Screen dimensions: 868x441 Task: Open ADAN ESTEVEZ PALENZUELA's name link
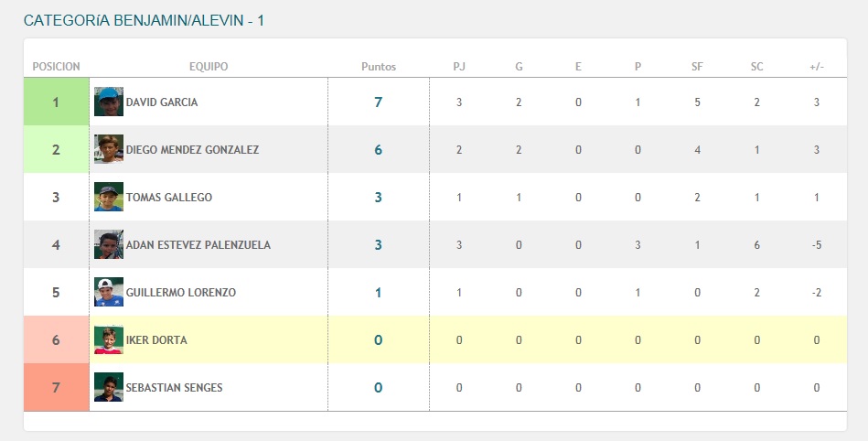(198, 245)
